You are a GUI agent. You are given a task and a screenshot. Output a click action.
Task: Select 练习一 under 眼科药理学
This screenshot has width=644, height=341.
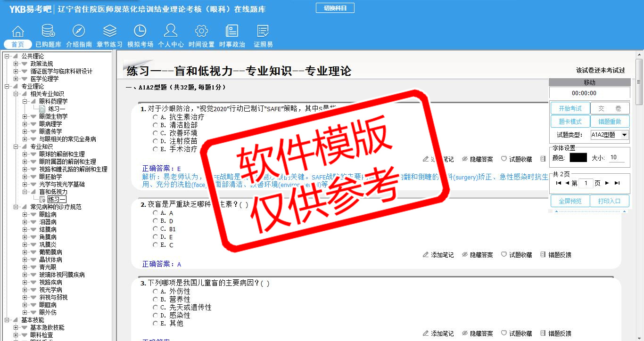[x=57, y=109]
